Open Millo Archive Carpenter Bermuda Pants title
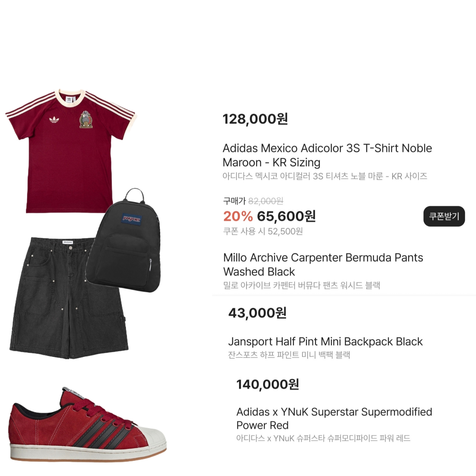This screenshot has width=476, height=476. [323, 265]
